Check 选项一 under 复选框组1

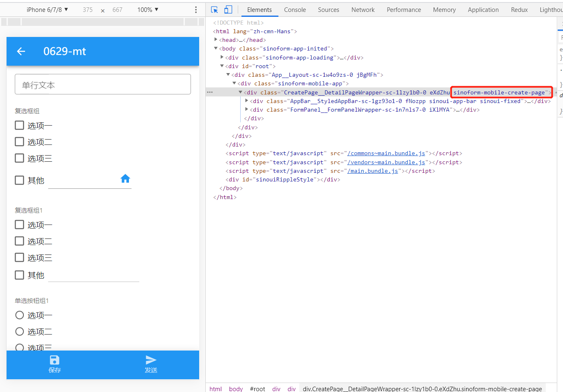click(x=19, y=225)
